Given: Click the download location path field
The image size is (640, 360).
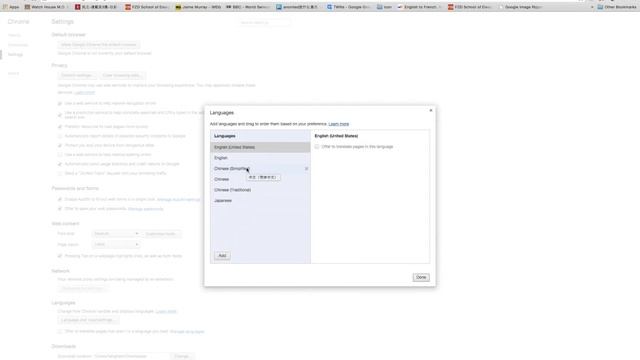Looking at the screenshot, I should click(x=130, y=356).
